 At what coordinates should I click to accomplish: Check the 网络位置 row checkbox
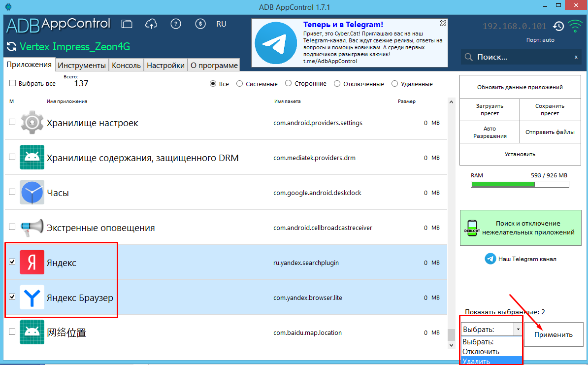12,332
